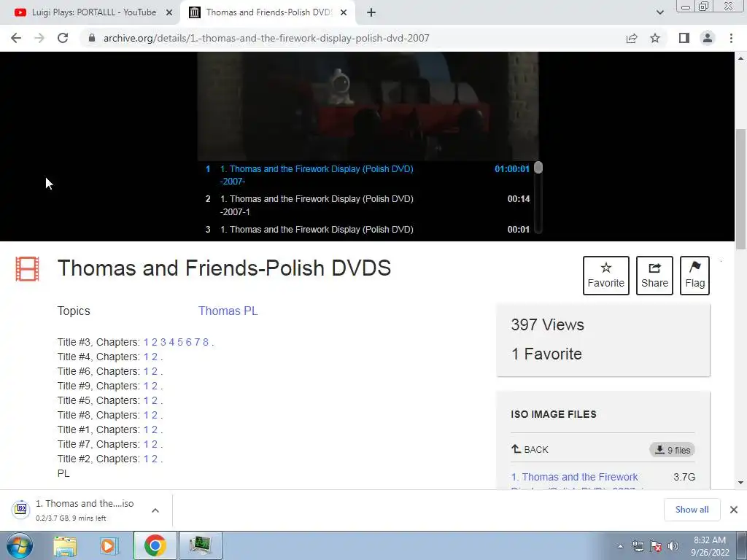Viewport: 747px width, 560px height.
Task: Download all 9 files
Action: (x=672, y=450)
